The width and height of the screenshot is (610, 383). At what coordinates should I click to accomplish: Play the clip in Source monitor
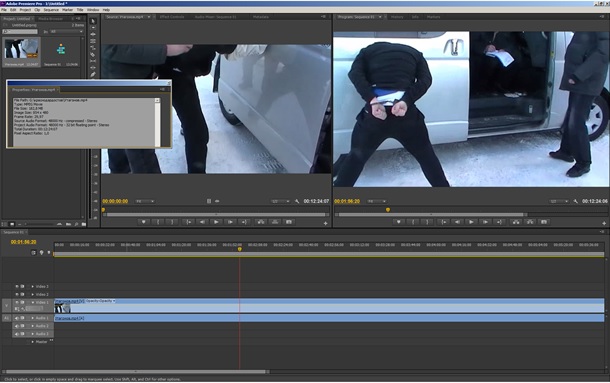216,222
